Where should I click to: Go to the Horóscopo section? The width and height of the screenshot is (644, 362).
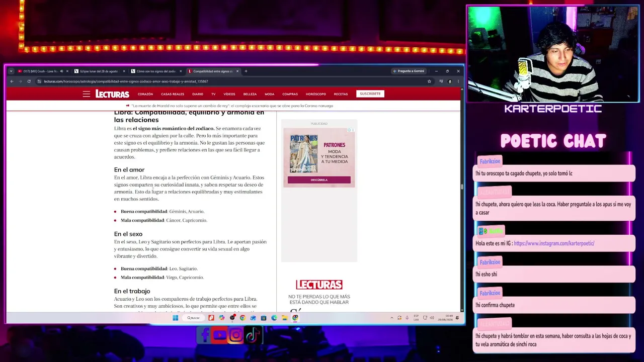tap(316, 94)
